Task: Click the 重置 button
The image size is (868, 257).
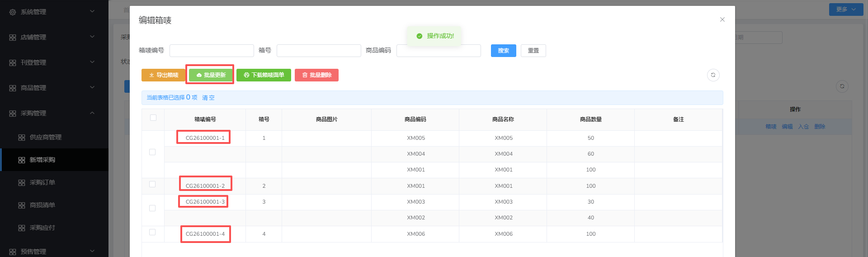Action: click(533, 51)
